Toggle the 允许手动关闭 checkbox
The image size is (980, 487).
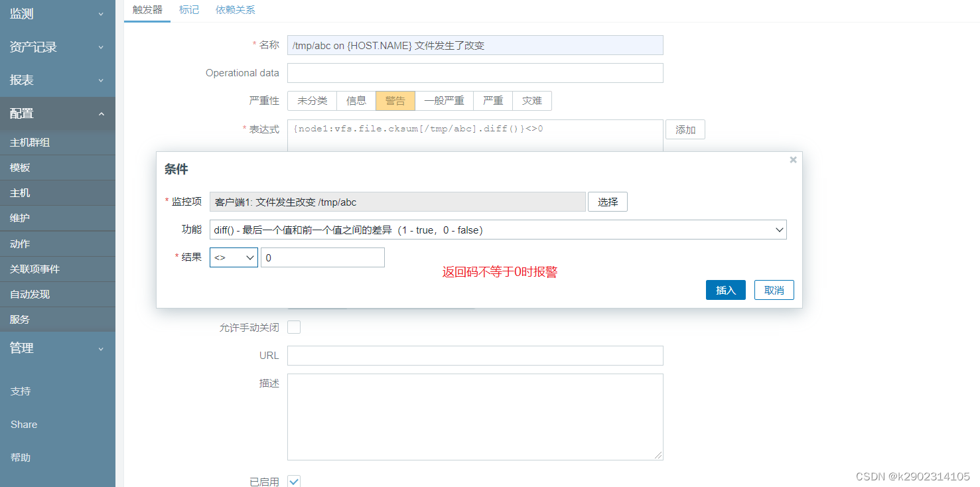point(294,327)
